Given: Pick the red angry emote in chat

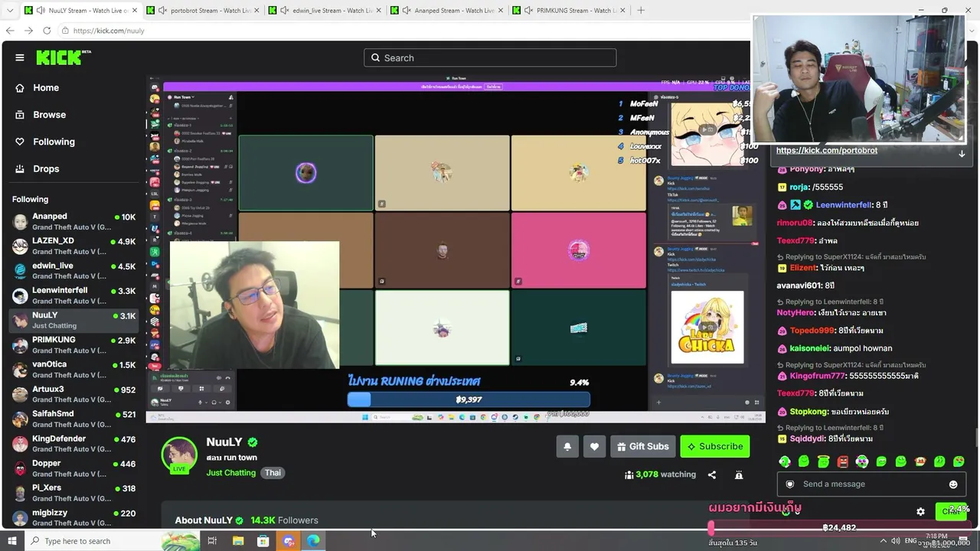Looking at the screenshot, I should 842,461.
